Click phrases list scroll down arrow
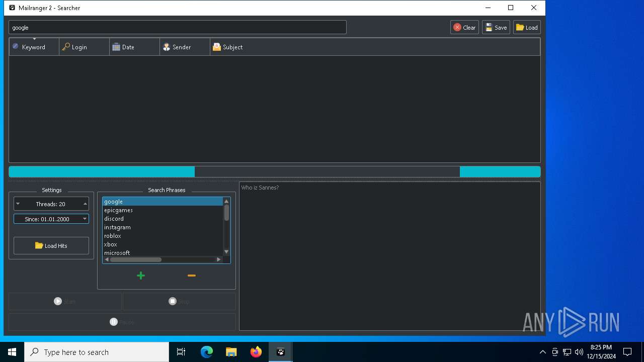This screenshot has width=644, height=362. (x=226, y=252)
